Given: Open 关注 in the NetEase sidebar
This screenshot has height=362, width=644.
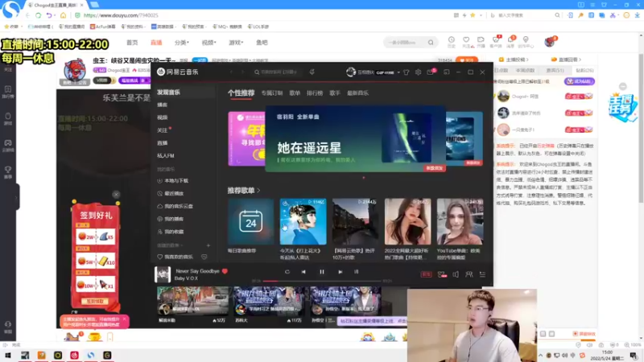Looking at the screenshot, I should point(163,130).
